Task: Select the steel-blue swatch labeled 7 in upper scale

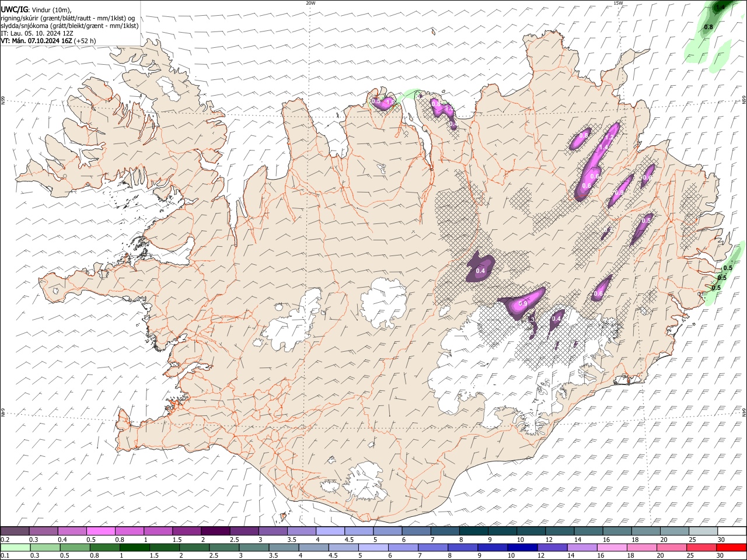Action: click(x=444, y=531)
